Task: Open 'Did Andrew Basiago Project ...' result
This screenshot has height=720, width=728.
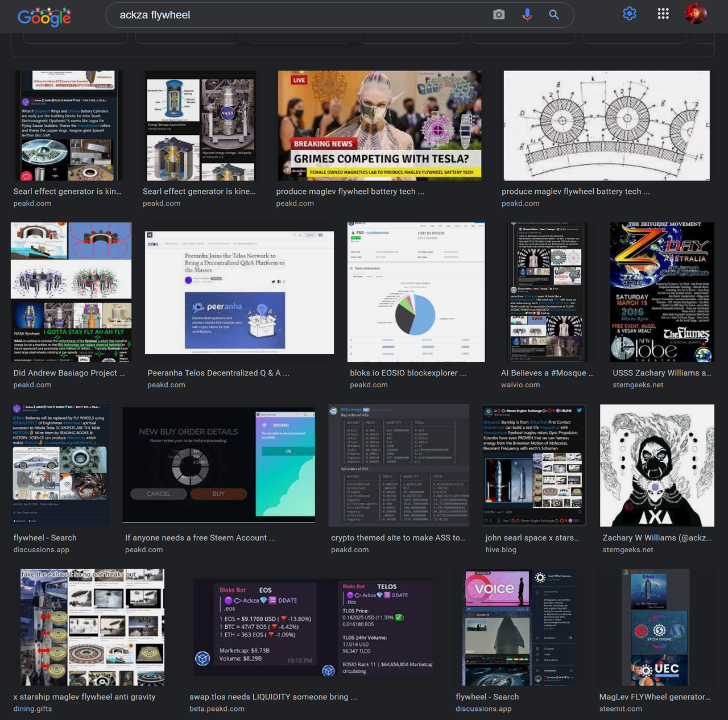Action: click(x=69, y=373)
